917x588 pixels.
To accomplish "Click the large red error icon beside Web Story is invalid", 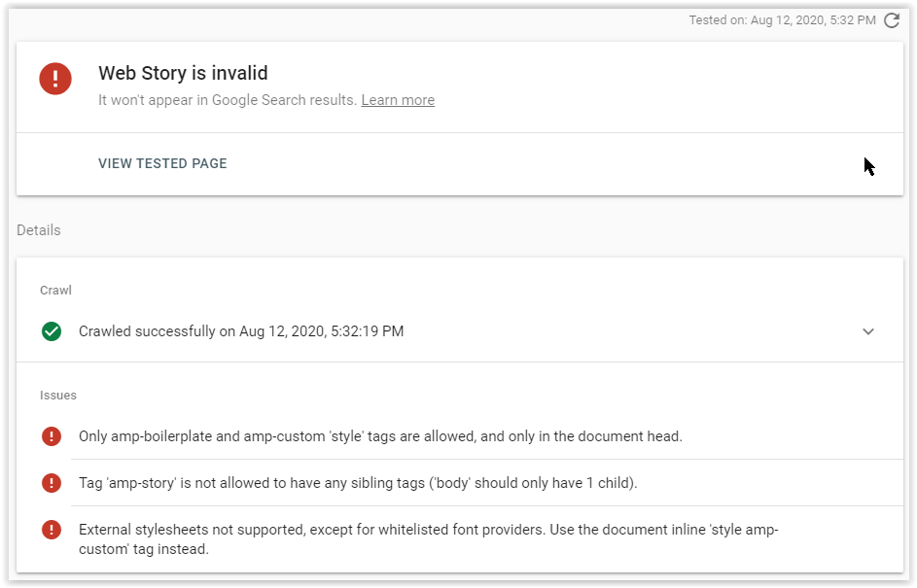I will [x=55, y=79].
